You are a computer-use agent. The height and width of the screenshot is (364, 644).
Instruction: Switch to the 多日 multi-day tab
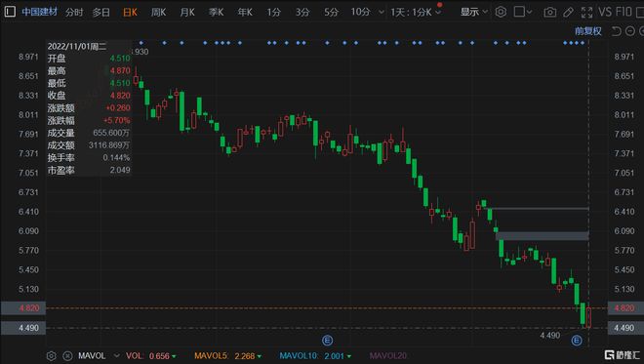101,13
